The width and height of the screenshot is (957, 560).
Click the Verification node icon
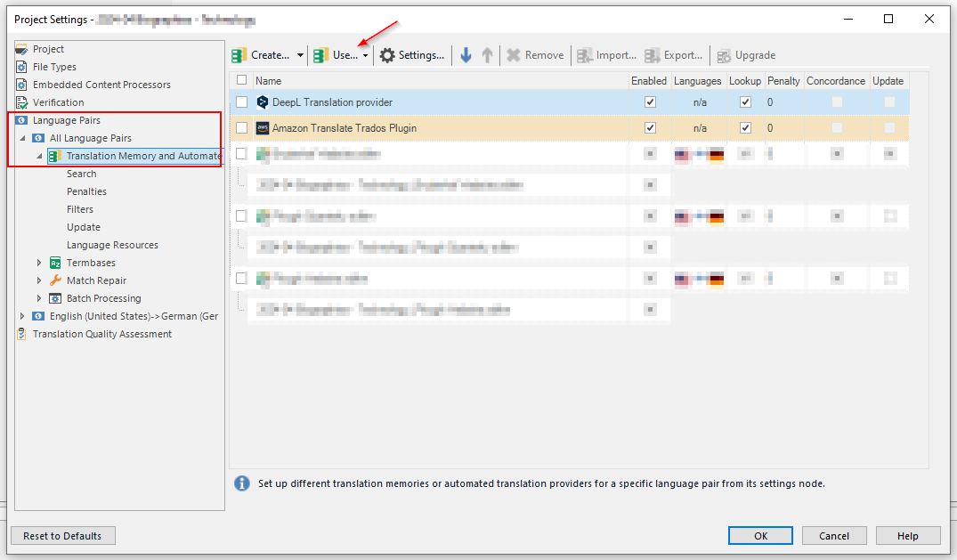(21, 102)
